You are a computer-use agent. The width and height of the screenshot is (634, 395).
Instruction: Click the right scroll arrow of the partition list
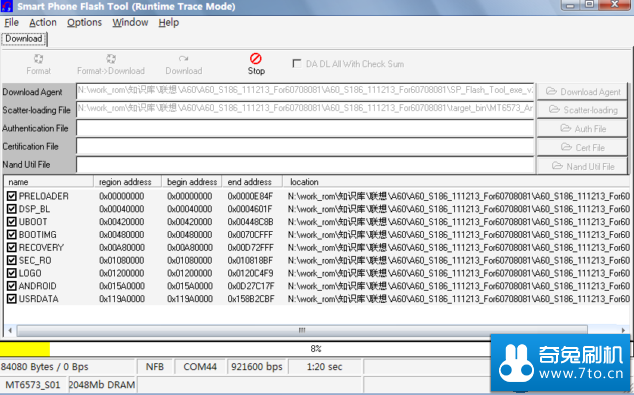pos(623,330)
